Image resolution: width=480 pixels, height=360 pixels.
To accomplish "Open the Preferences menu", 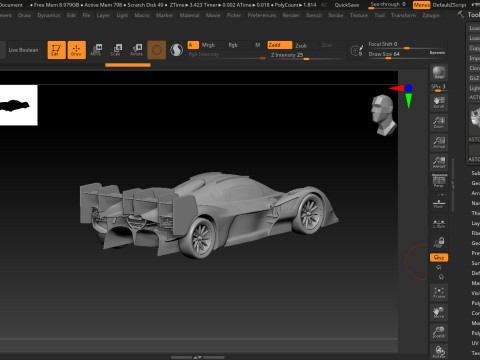I will point(262,15).
